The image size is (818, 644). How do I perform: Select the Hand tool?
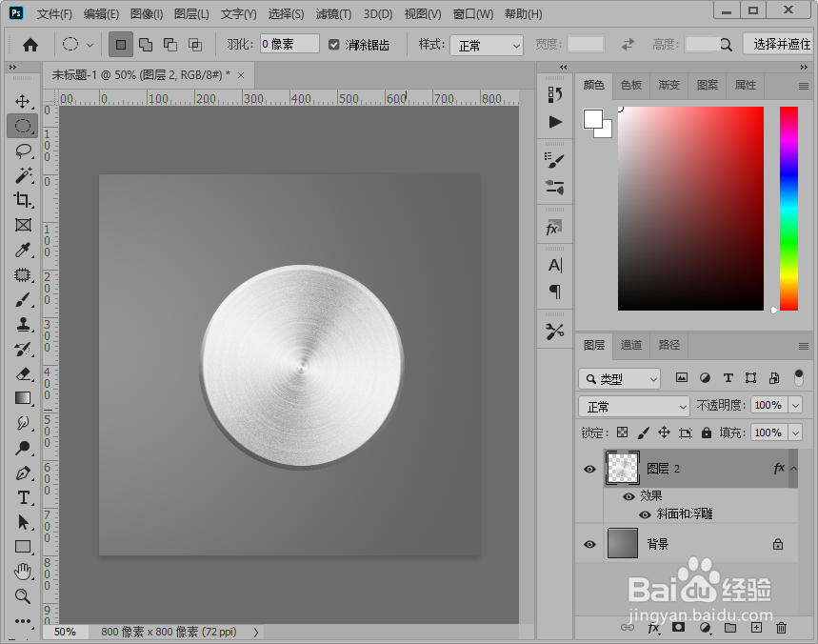pyautogui.click(x=23, y=572)
